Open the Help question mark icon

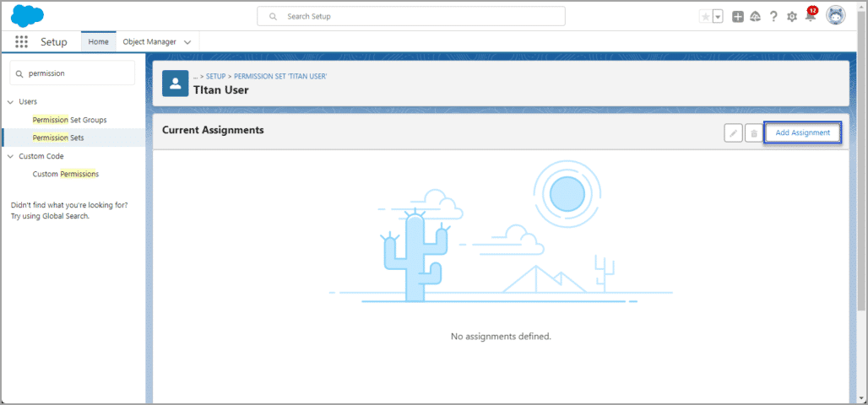(773, 17)
